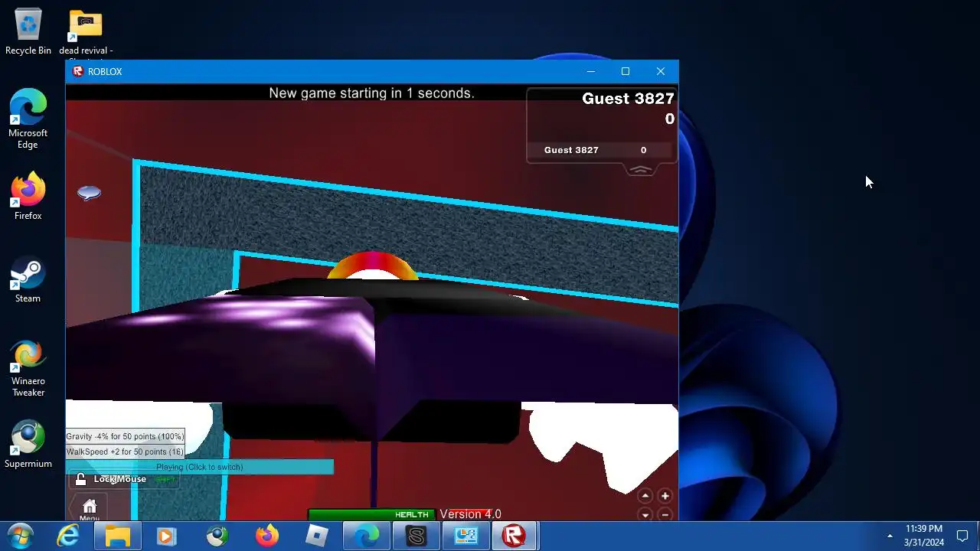Tilt camera up with the up arrow
The image size is (980, 551).
tap(645, 496)
